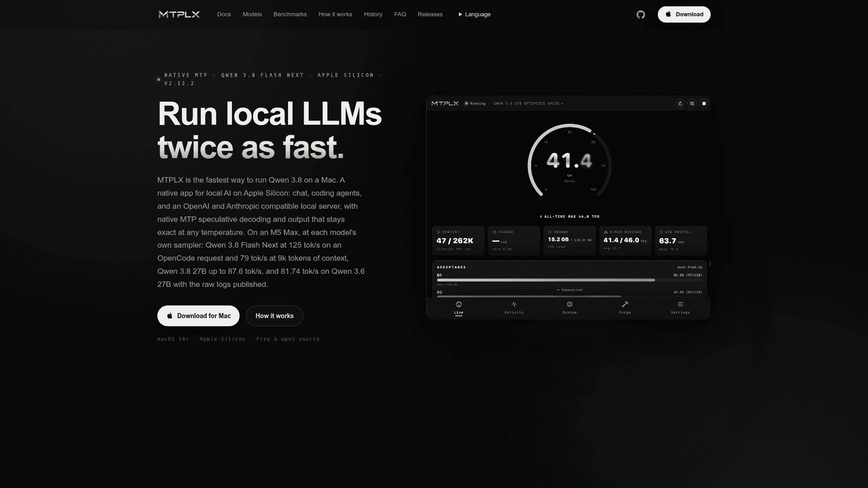868x488 pixels.
Task: Click the Cached tok stat card
Action: (514, 240)
